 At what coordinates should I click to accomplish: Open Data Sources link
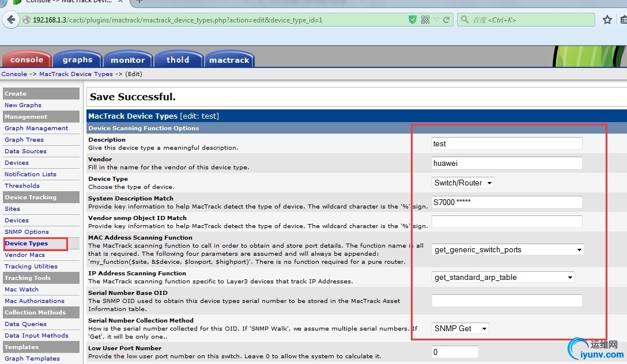pos(25,151)
